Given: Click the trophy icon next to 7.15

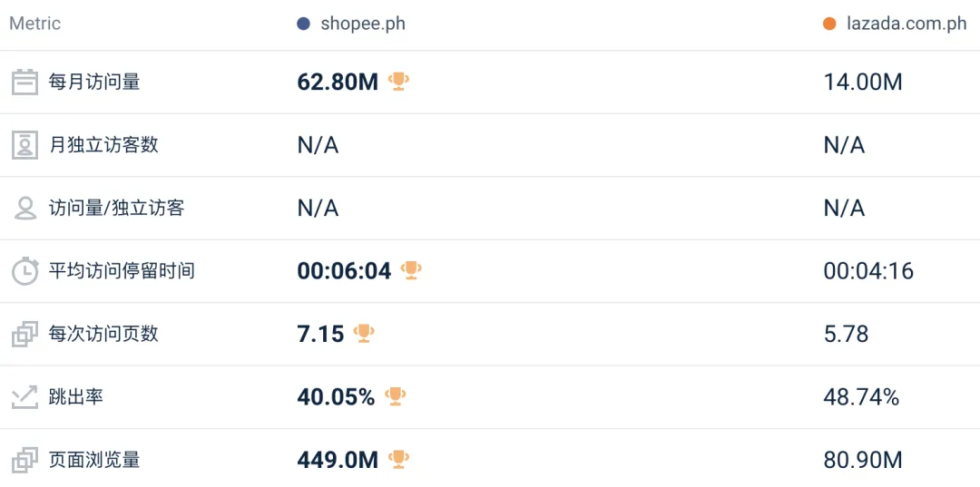Looking at the screenshot, I should click(x=364, y=333).
